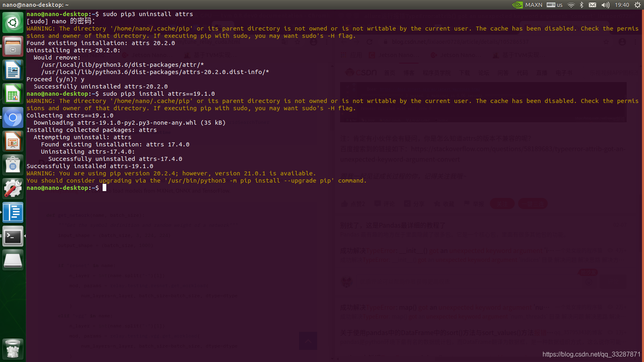Click 'Collecting attrs==19.1.0' line
This screenshot has height=362, width=644.
click(70, 115)
